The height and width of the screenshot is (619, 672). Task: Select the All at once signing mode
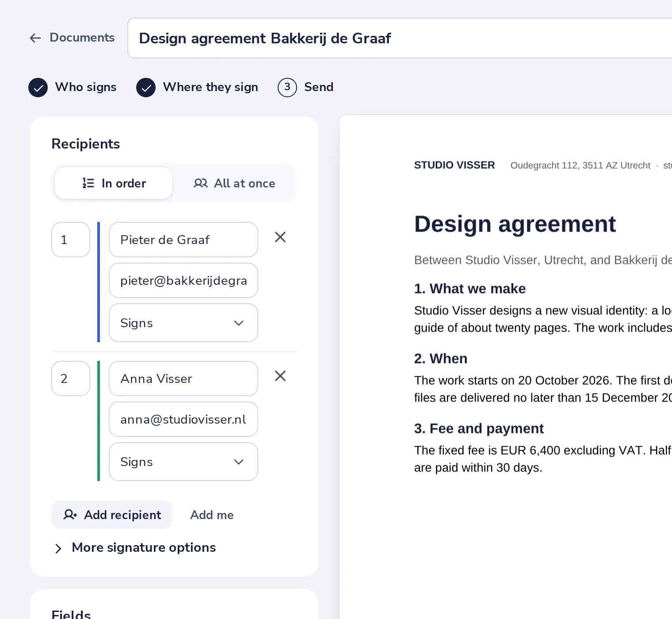pyautogui.click(x=234, y=183)
